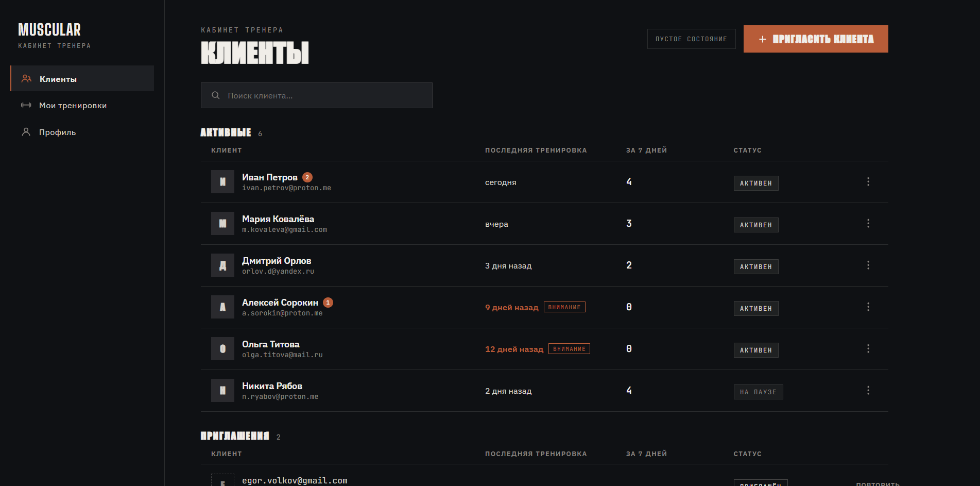The image size is (980, 486).
Task: Click the Внимание tag on the Ольга Титова row
Action: click(569, 349)
